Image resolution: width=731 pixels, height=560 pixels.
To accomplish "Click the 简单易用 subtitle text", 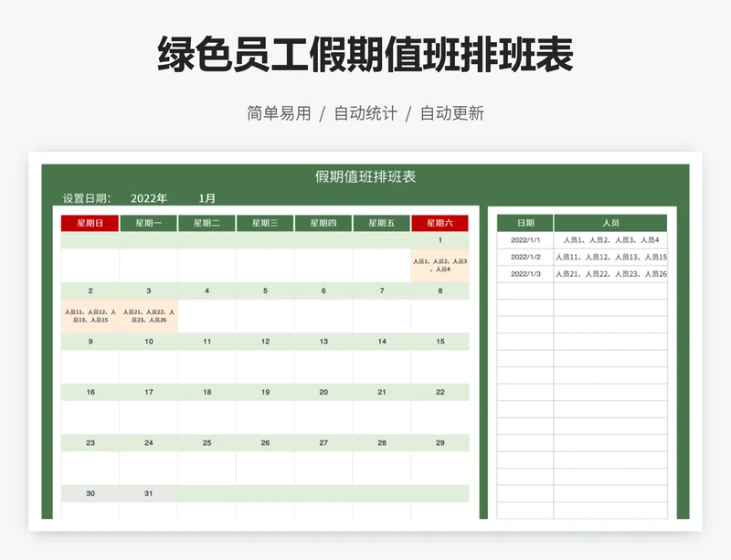I will [279, 113].
